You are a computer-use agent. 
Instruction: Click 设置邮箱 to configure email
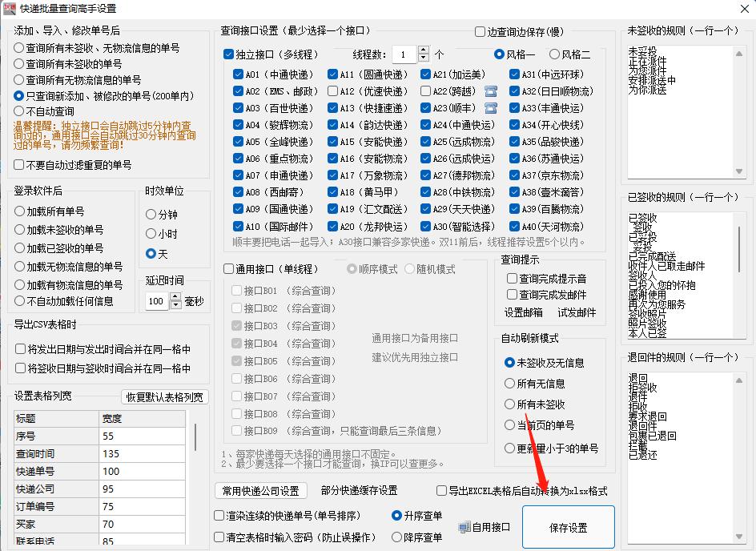[x=524, y=312]
